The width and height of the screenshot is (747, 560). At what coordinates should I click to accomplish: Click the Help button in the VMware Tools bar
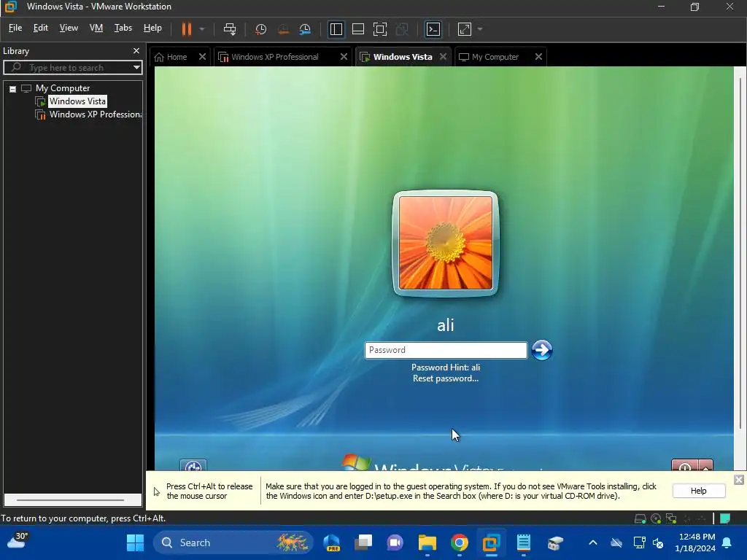click(698, 491)
